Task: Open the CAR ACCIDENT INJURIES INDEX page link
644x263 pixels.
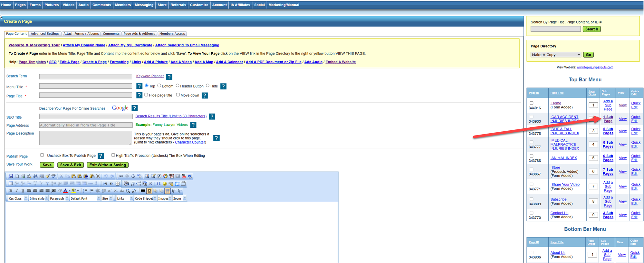Action: tap(564, 119)
